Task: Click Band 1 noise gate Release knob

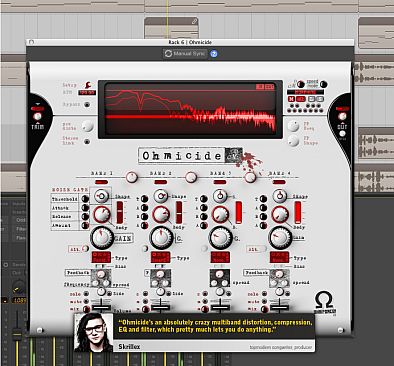Action: click(85, 217)
